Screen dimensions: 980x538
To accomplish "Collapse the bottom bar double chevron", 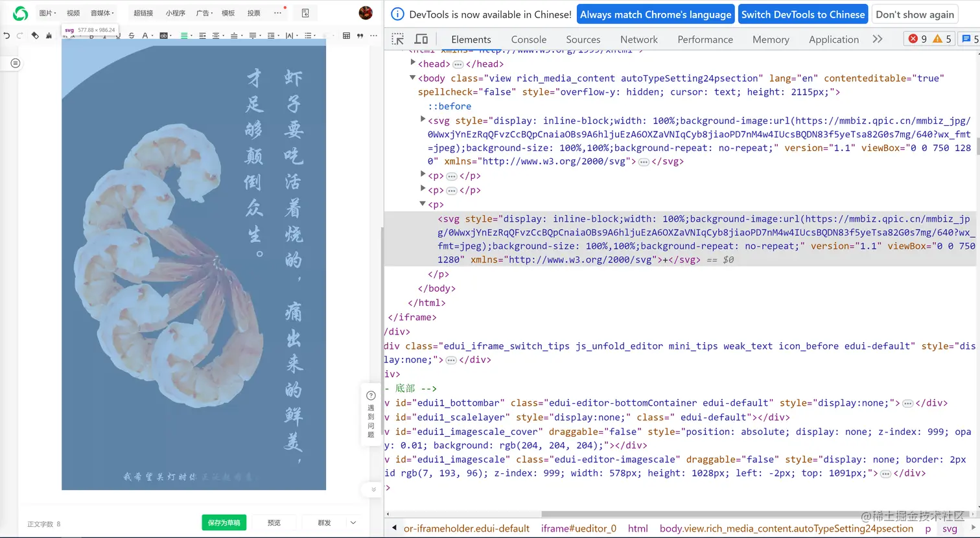I will coord(373,490).
